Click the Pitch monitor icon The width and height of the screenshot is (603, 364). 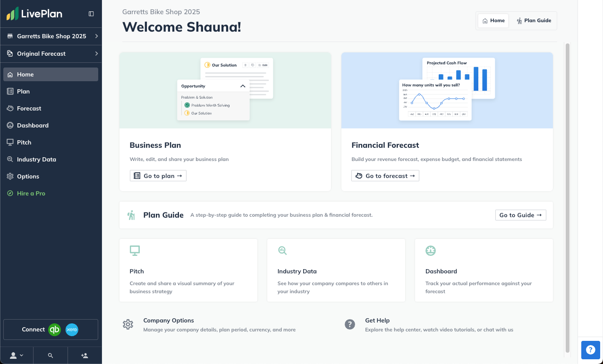point(135,250)
